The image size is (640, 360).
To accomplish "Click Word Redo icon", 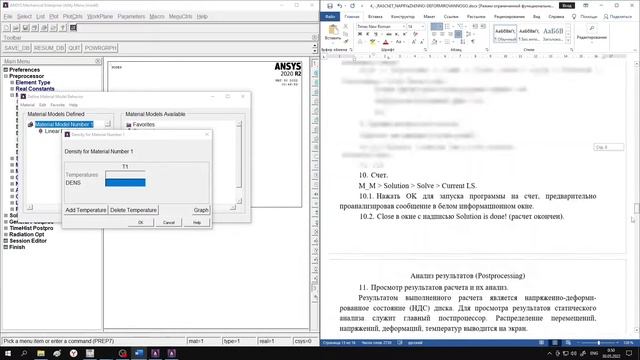I will (352, 6).
